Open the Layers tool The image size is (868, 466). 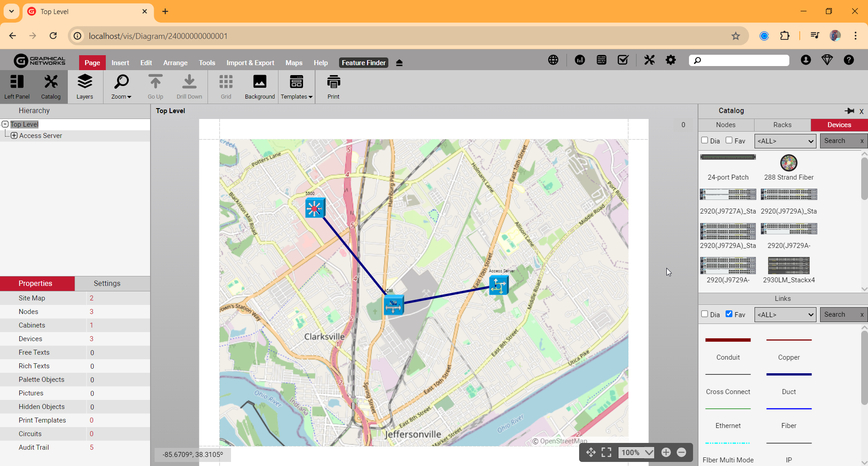[x=85, y=86]
